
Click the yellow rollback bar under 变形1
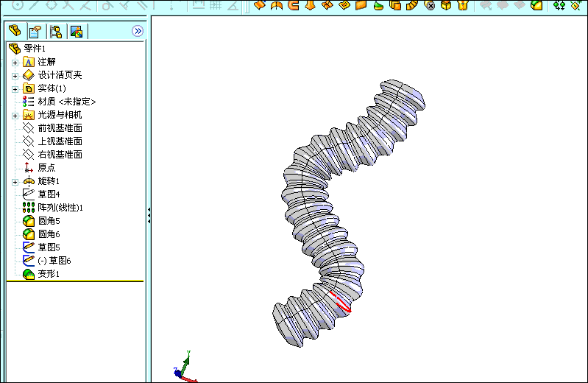coord(75,281)
